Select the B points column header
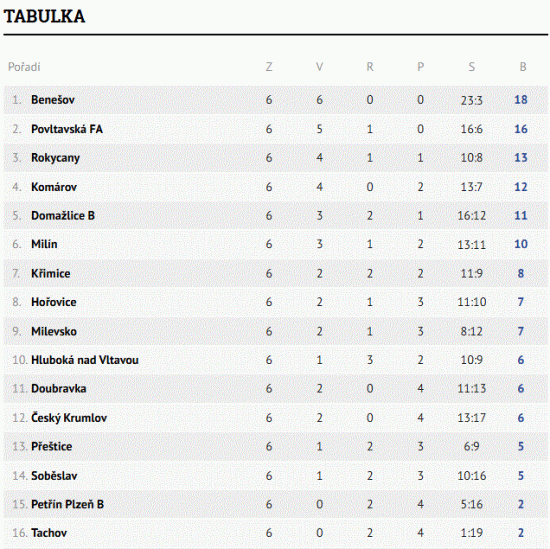This screenshot has width=550, height=549. point(523,67)
